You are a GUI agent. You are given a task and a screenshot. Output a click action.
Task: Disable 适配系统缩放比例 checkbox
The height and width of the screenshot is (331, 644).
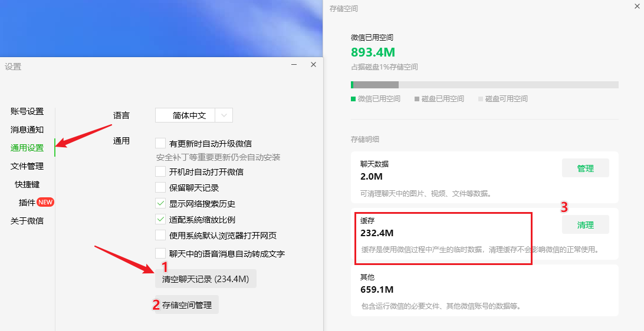point(160,220)
